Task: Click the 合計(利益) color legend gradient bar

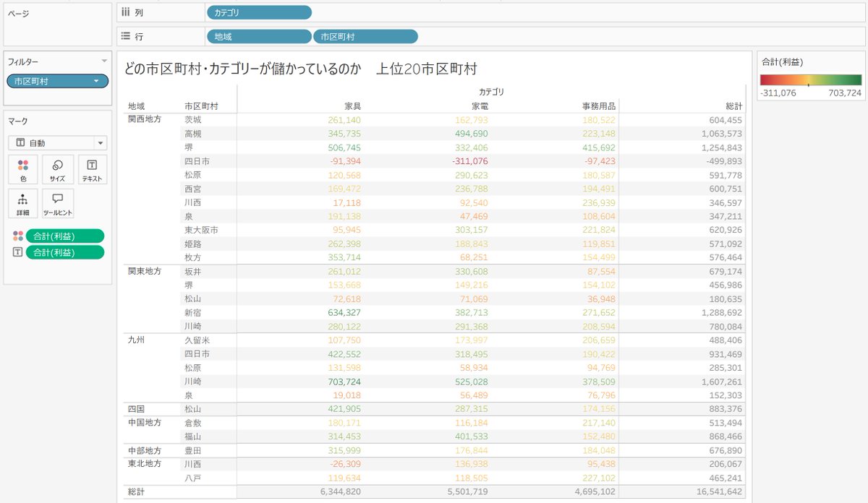Action: point(811,80)
